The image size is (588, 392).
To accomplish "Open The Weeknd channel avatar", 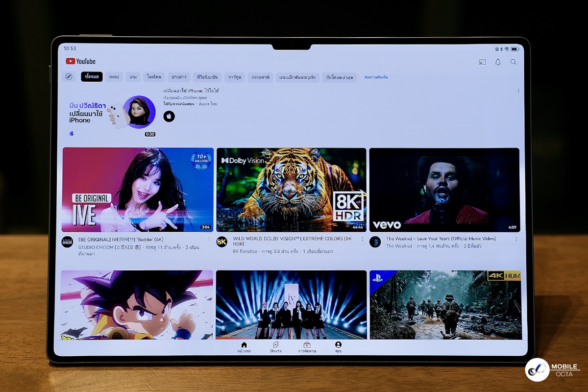I will [x=375, y=242].
